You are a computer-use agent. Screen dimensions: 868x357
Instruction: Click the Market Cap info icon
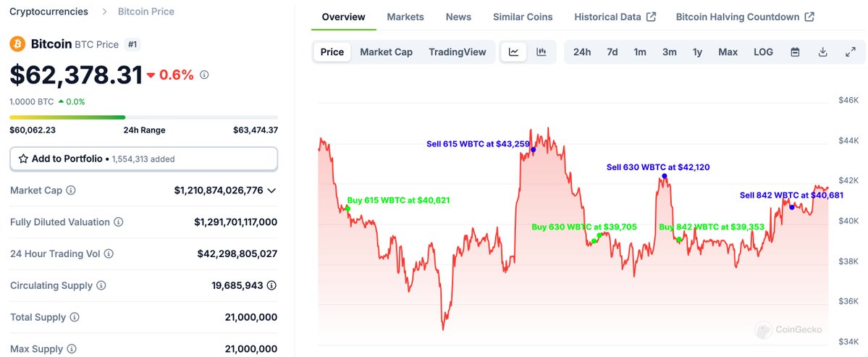tap(71, 190)
